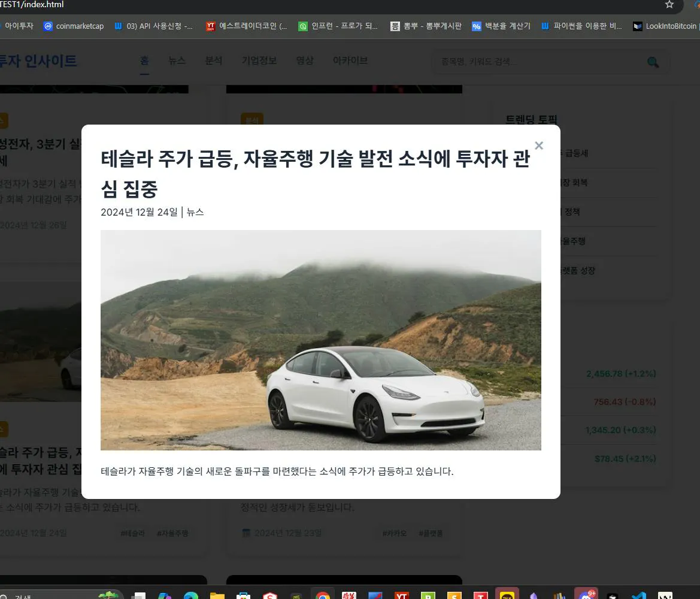The image size is (700, 599).
Task: Select the #테슬라 hashtag
Action: [x=132, y=533]
